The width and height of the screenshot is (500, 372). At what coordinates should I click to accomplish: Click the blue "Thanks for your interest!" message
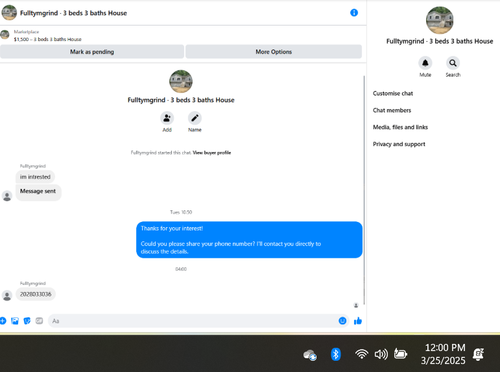pyautogui.click(x=249, y=240)
